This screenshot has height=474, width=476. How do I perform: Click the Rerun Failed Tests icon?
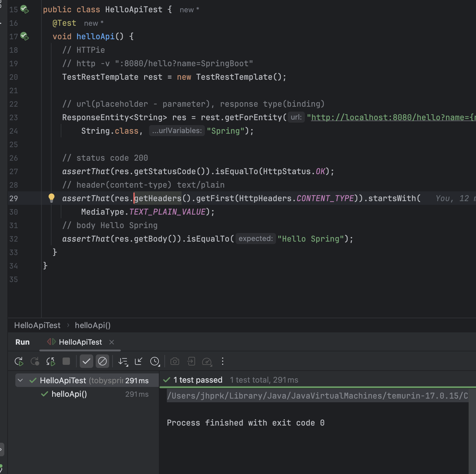(x=35, y=361)
